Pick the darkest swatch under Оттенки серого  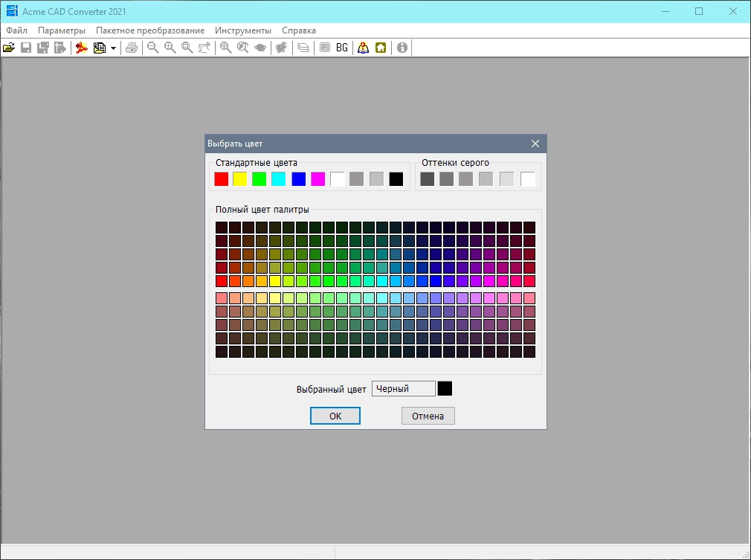[428, 179]
